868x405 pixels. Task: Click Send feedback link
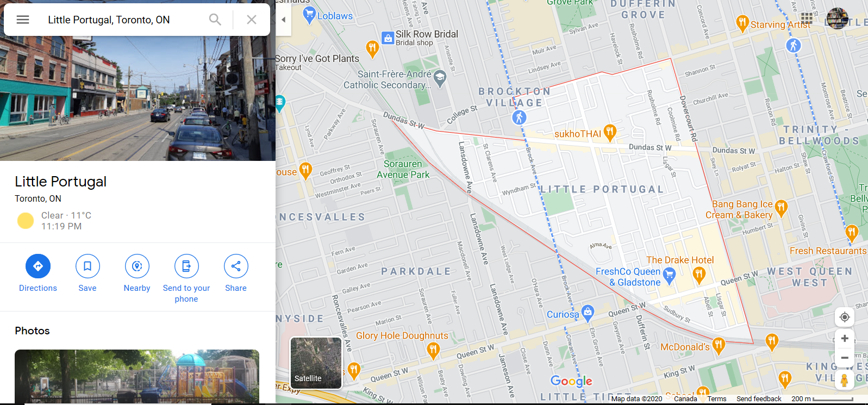point(759,399)
